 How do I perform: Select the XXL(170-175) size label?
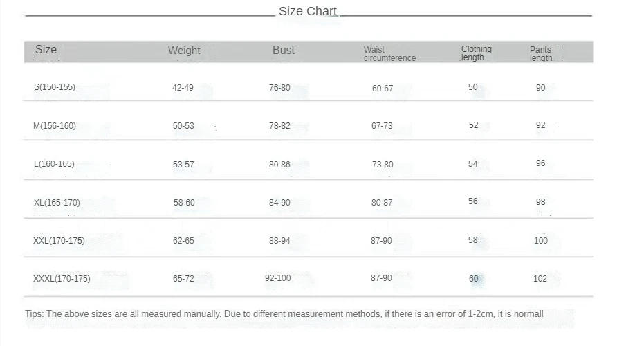[59, 240]
